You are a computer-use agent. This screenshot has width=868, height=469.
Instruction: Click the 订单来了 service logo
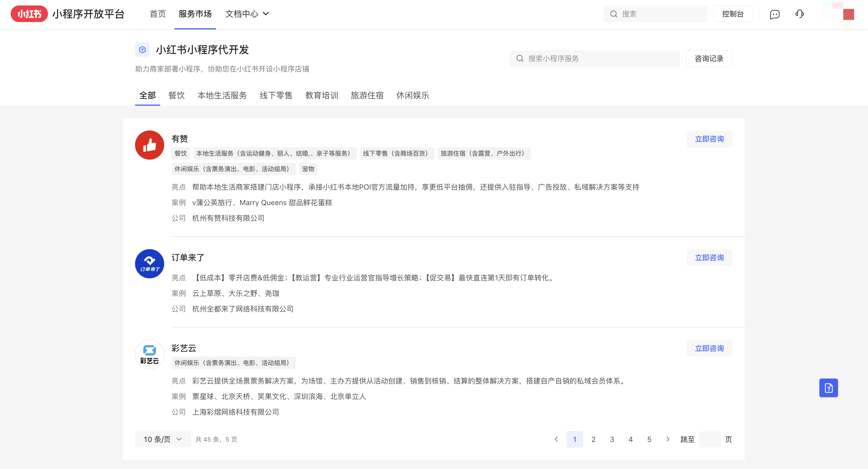(x=149, y=264)
